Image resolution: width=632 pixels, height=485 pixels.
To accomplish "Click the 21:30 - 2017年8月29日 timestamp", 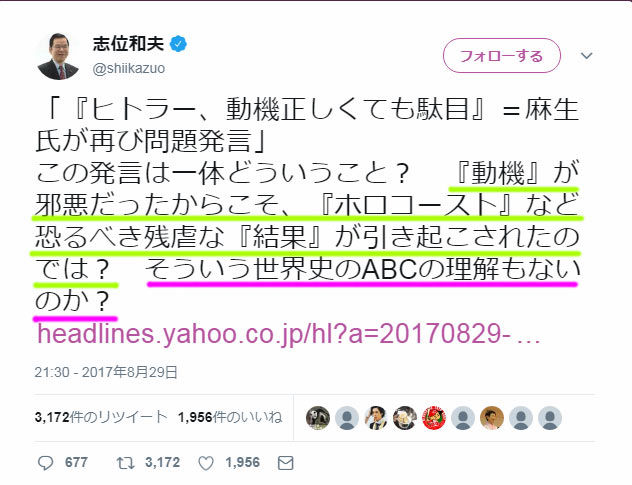I will 106,372.
